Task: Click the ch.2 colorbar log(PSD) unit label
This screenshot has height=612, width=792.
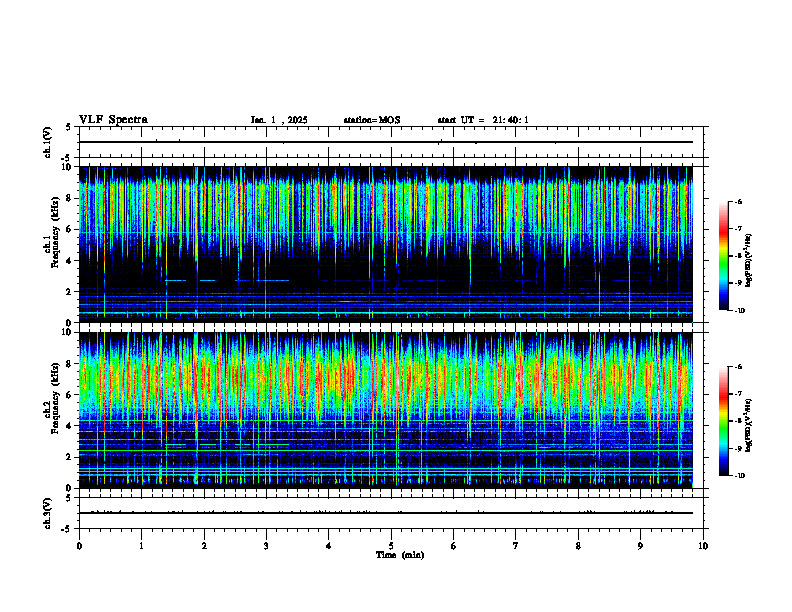Action: [749, 426]
